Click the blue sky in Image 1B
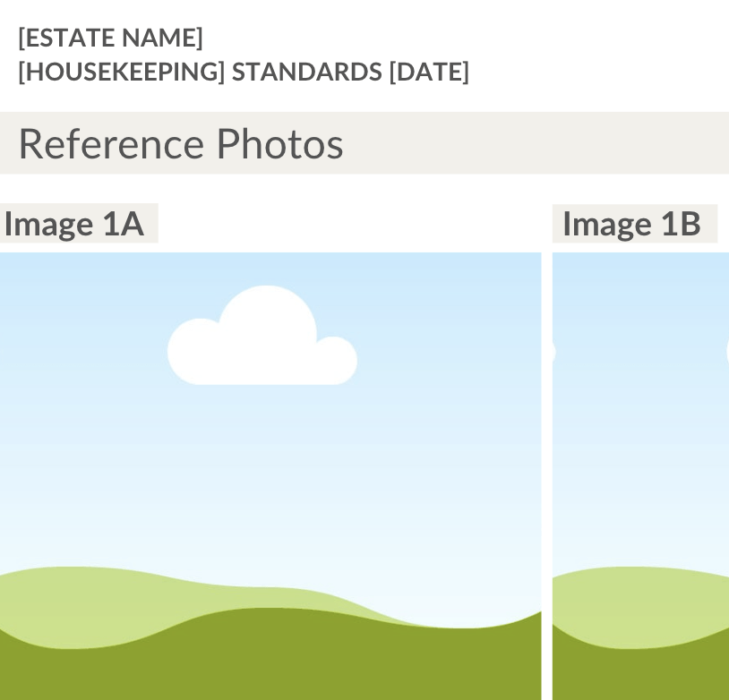729x700 pixels. click(641, 430)
